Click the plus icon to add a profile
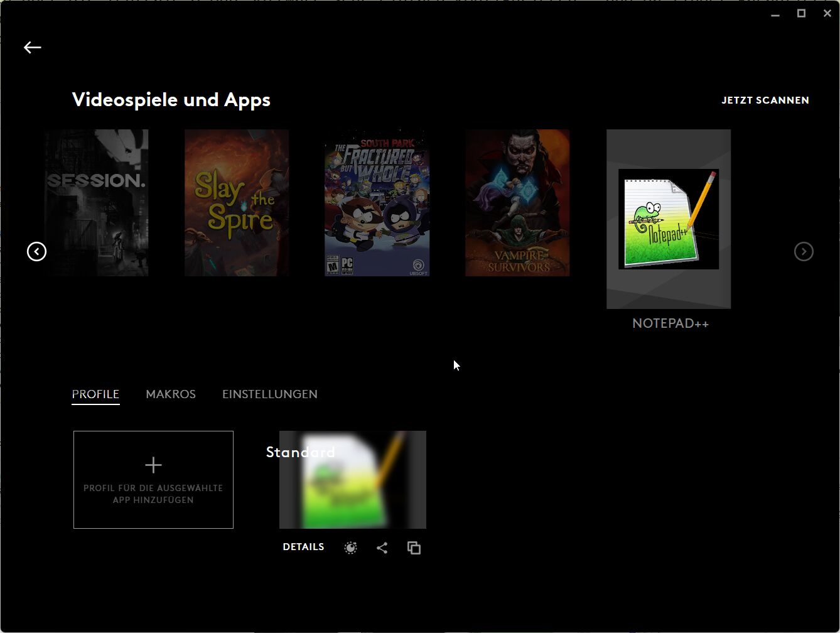This screenshot has height=633, width=840. (x=153, y=465)
